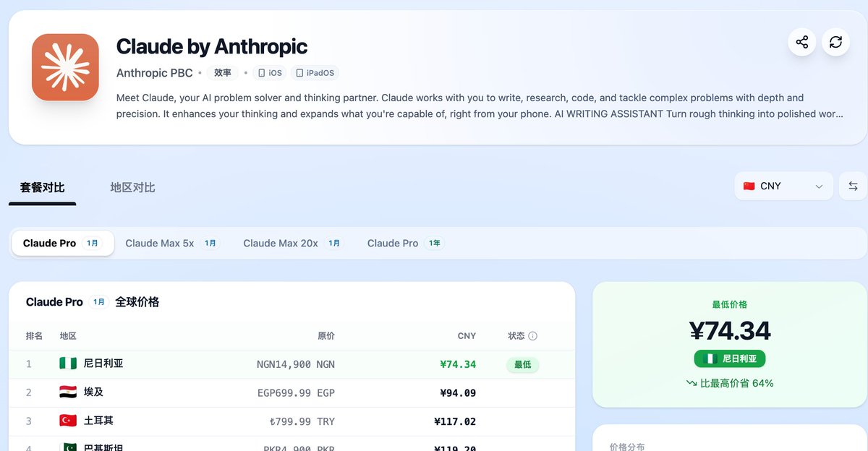
Task: Click the 埃及 region name
Action: [94, 392]
